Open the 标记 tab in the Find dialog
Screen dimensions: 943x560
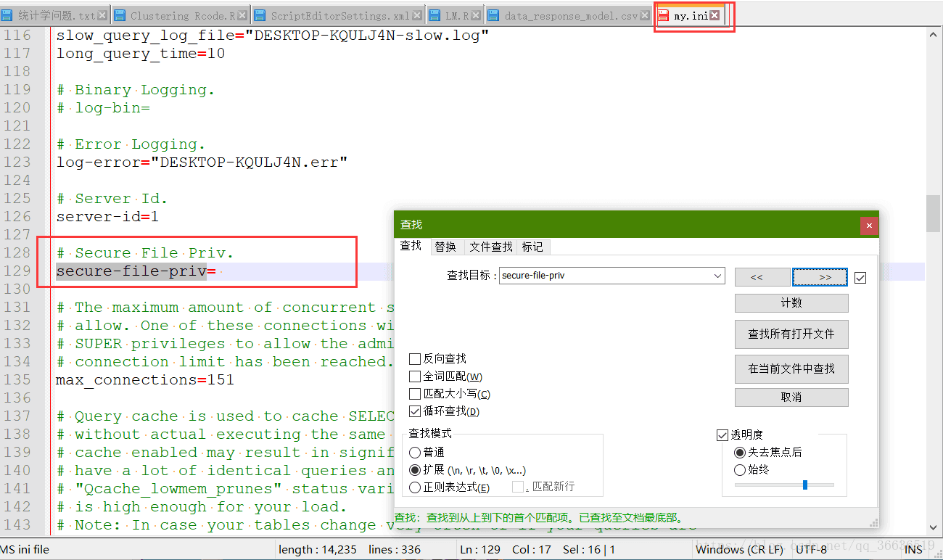coord(532,247)
